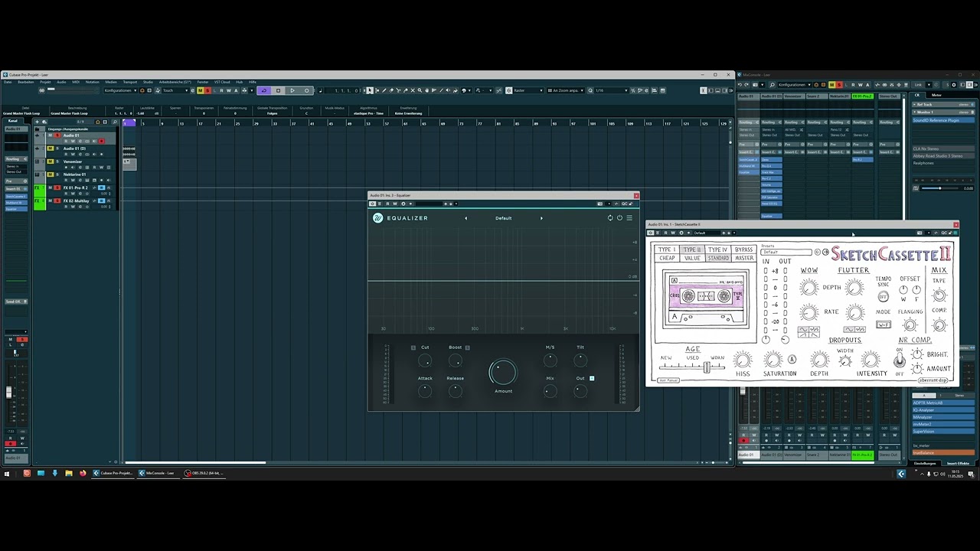Open the Datei menu
The image size is (980, 551).
[8, 82]
